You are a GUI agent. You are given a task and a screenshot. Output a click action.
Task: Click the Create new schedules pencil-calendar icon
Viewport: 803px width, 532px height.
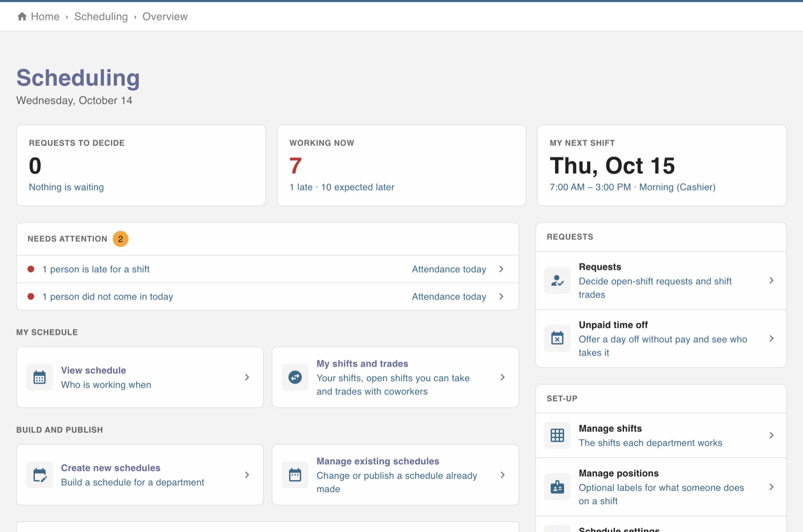(x=40, y=475)
